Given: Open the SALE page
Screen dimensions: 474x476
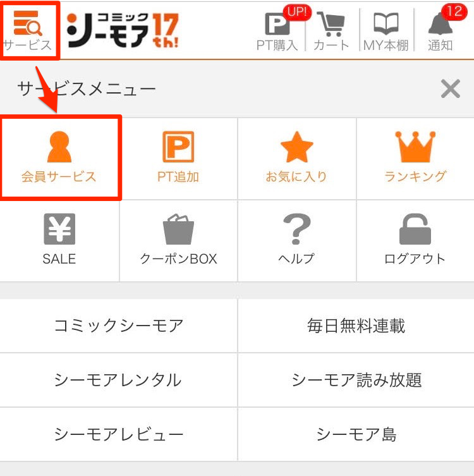Looking at the screenshot, I should click(x=59, y=241).
